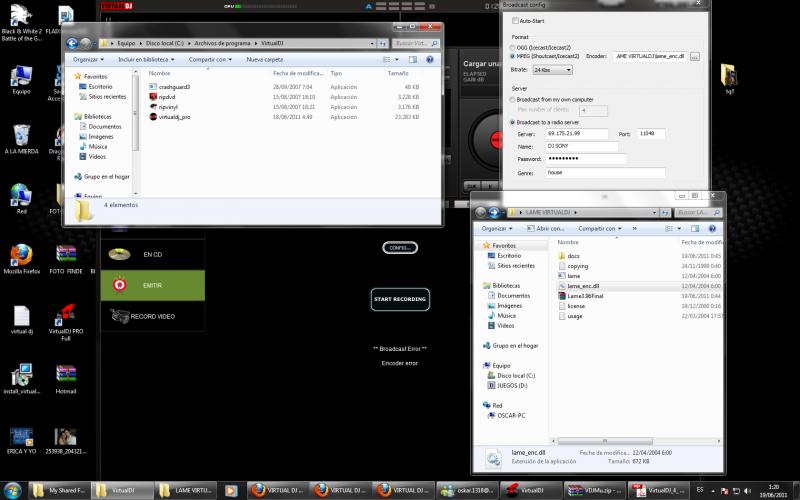The image size is (800, 500).
Task: Open the Mozilla Firefox desktop shortcut
Action: click(x=21, y=259)
